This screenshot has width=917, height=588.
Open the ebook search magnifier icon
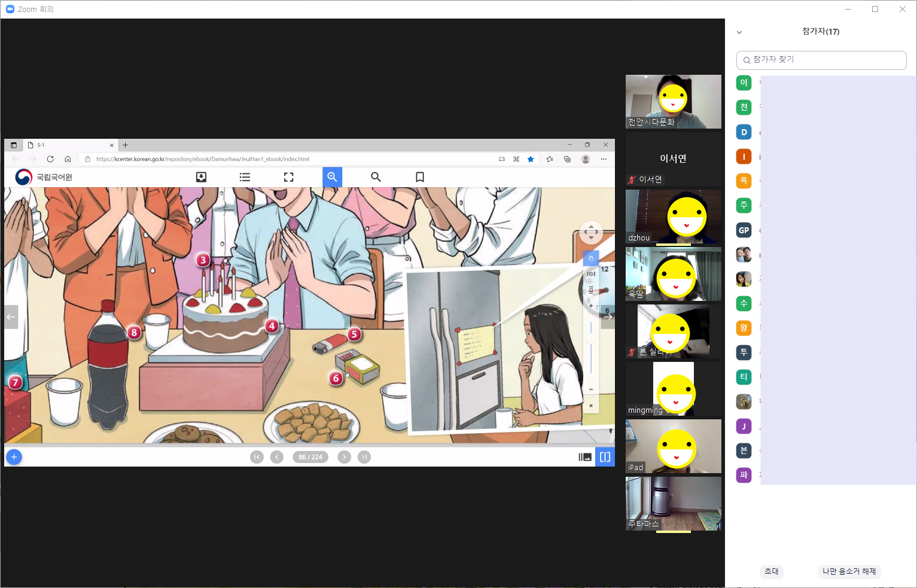(376, 177)
